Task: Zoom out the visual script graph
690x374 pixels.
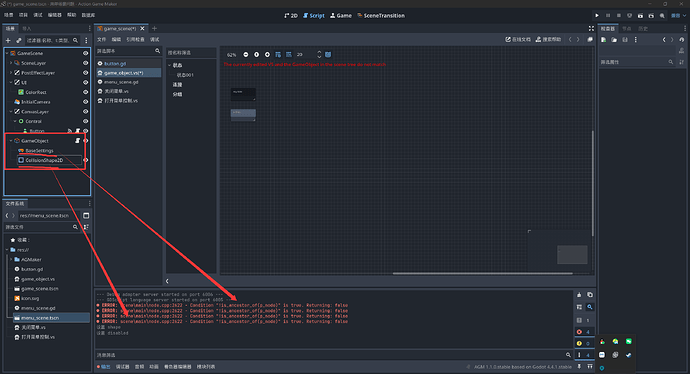Action: [x=246, y=55]
